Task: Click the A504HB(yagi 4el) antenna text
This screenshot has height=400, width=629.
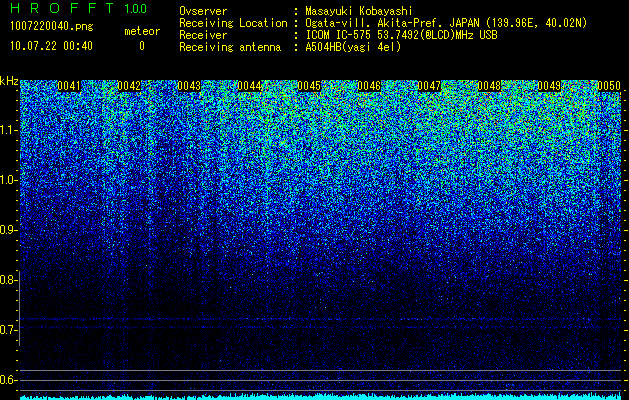Action: point(353,47)
